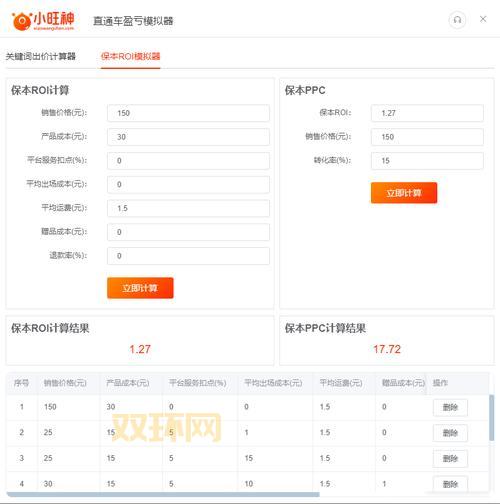Click the customer service headset icon
The height and width of the screenshot is (504, 500).
(x=457, y=20)
